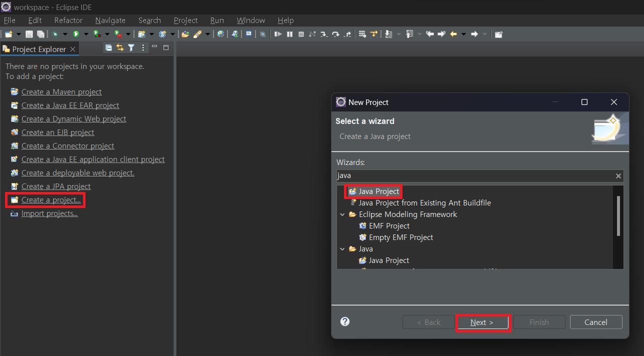Click the help question mark icon in dialog

tap(345, 321)
